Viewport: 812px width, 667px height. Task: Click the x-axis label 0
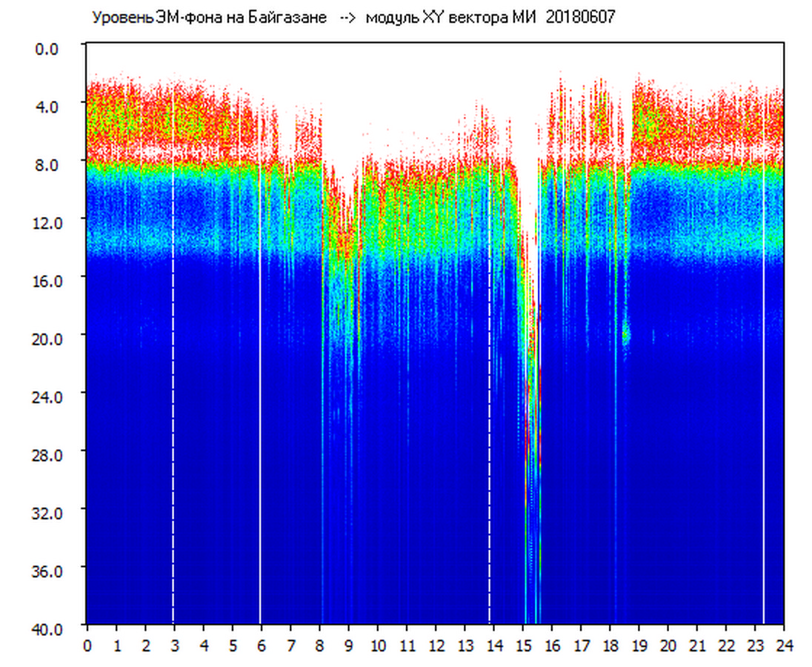[x=87, y=646]
